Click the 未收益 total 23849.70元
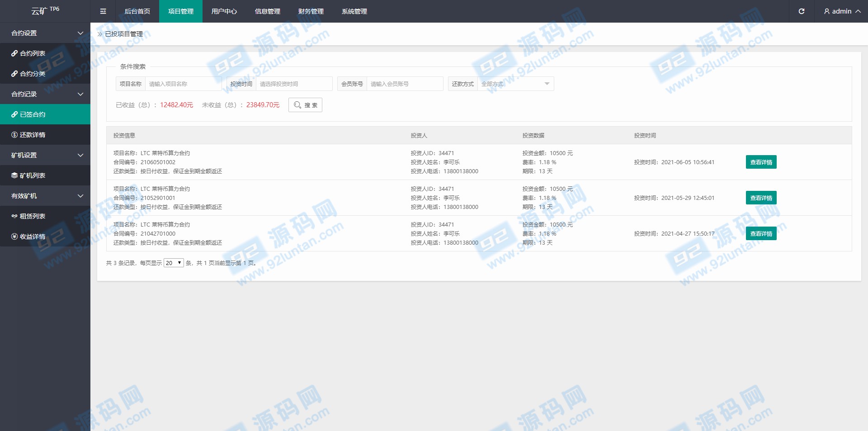Screen dimensions: 868x431 click(263, 105)
